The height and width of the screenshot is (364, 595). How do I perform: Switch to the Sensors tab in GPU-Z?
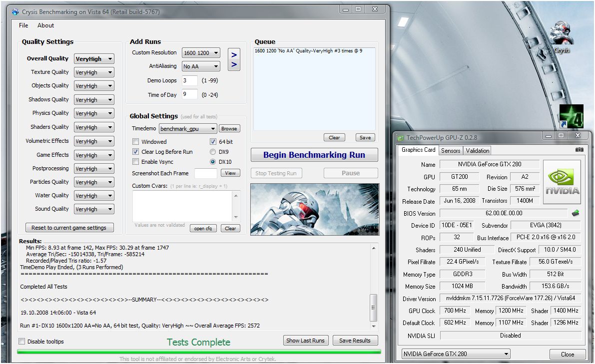click(x=451, y=150)
